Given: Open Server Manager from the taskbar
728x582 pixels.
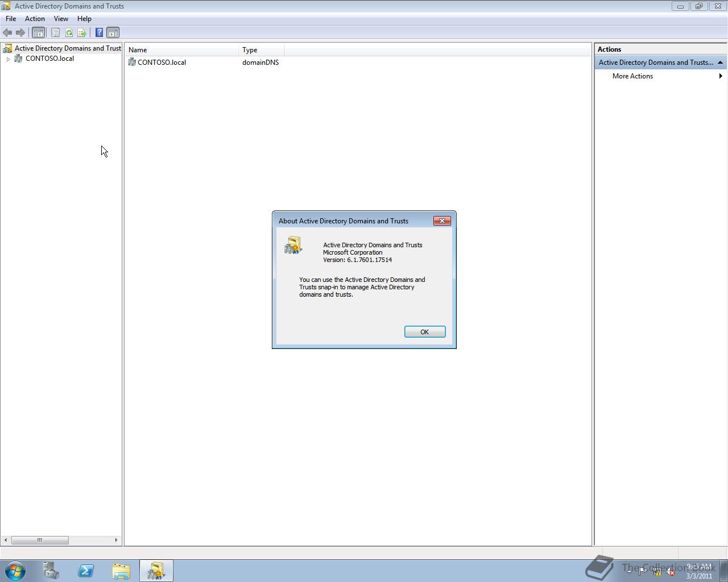Looking at the screenshot, I should click(x=51, y=571).
